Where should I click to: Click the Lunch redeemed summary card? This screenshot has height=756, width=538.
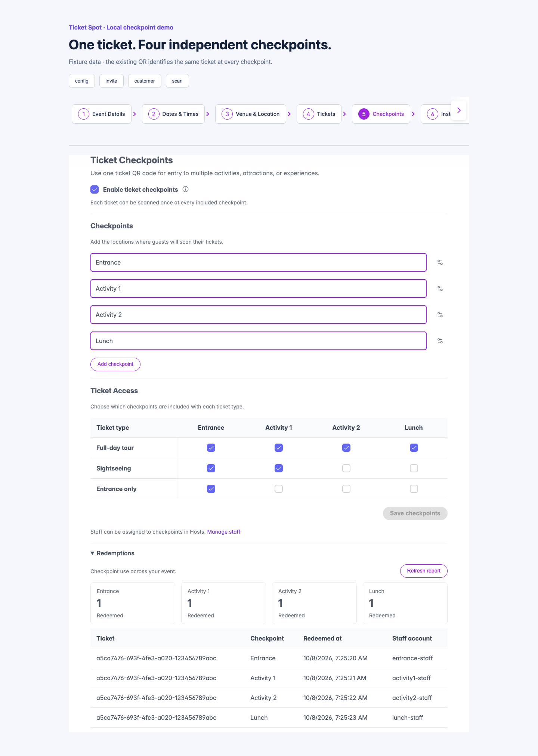[405, 603]
